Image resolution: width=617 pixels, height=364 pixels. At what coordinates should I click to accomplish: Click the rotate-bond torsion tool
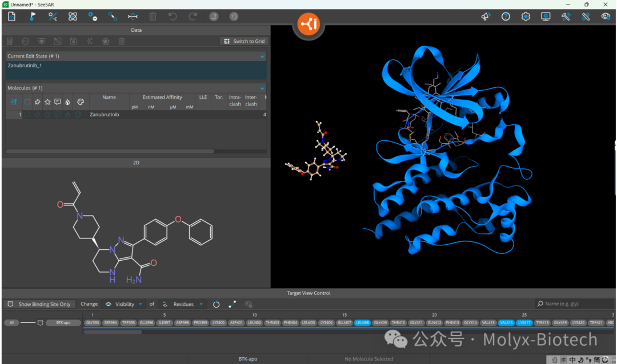click(x=133, y=17)
